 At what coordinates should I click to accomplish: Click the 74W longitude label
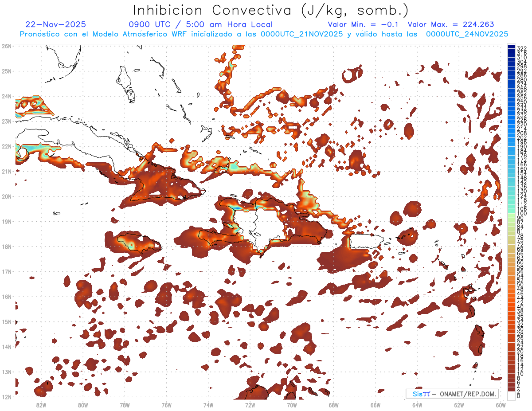coord(208,404)
